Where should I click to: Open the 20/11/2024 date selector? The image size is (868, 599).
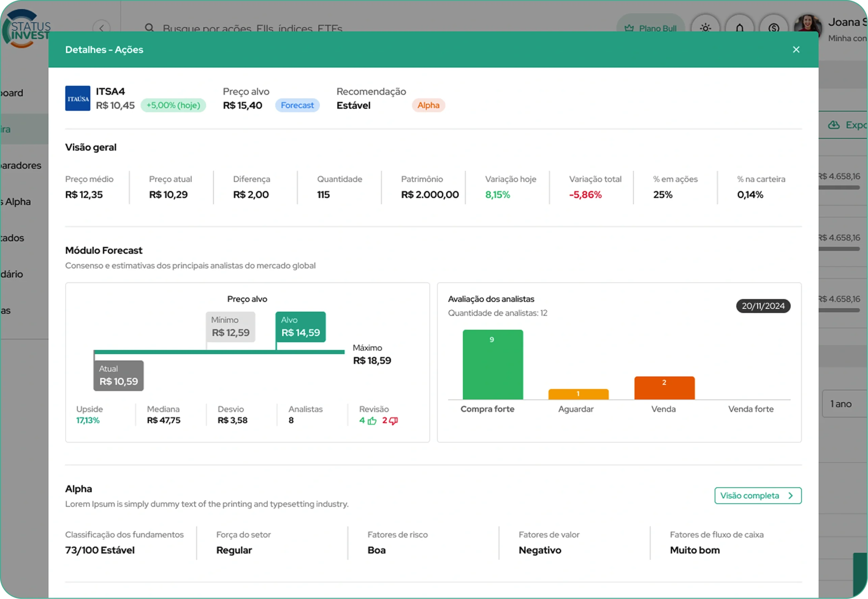763,306
